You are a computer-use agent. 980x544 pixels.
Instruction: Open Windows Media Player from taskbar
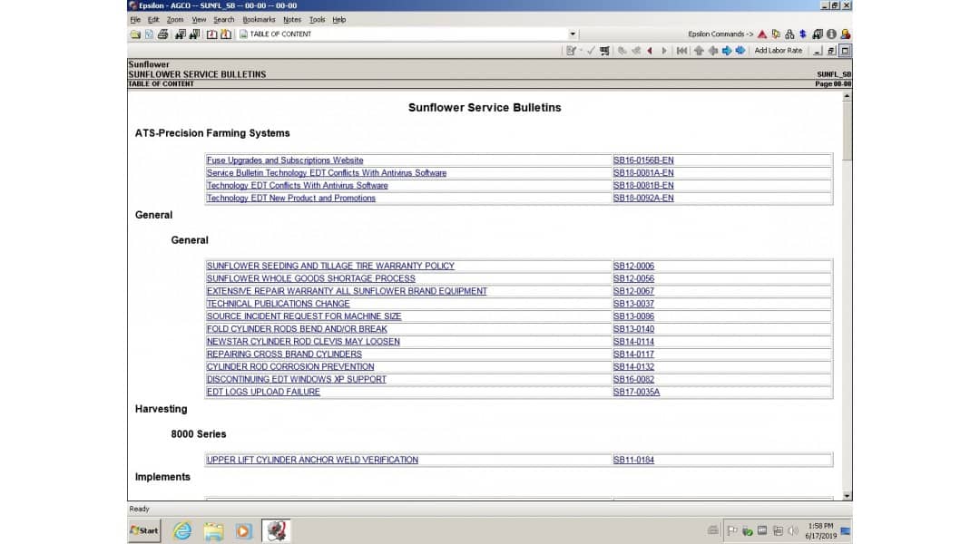pos(244,531)
